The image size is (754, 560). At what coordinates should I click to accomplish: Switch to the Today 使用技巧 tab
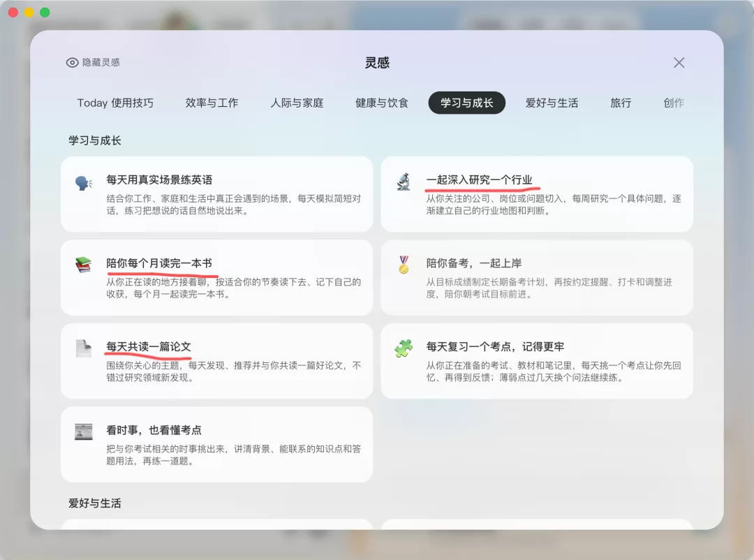pos(115,103)
